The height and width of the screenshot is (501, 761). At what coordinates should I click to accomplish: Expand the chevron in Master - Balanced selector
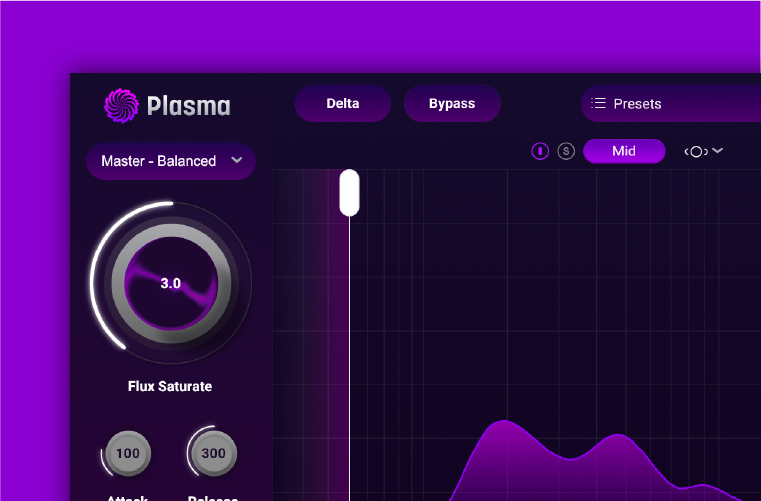[237, 160]
